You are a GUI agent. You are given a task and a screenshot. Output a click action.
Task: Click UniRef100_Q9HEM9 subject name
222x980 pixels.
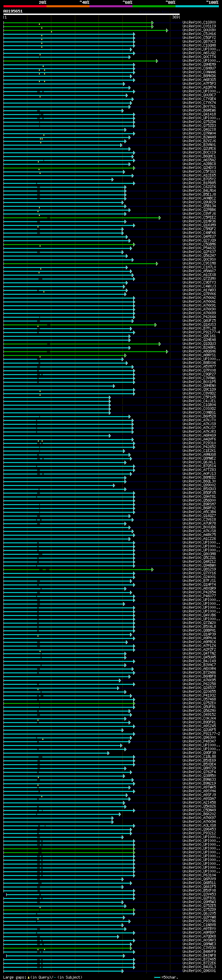(x=199, y=64)
